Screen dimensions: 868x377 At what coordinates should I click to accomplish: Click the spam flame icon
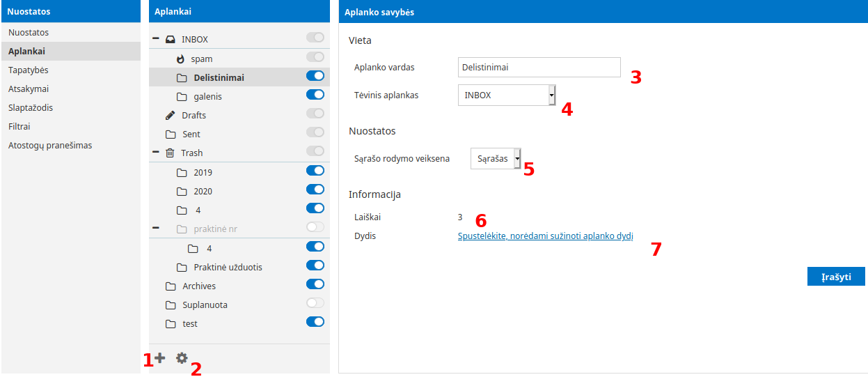182,59
